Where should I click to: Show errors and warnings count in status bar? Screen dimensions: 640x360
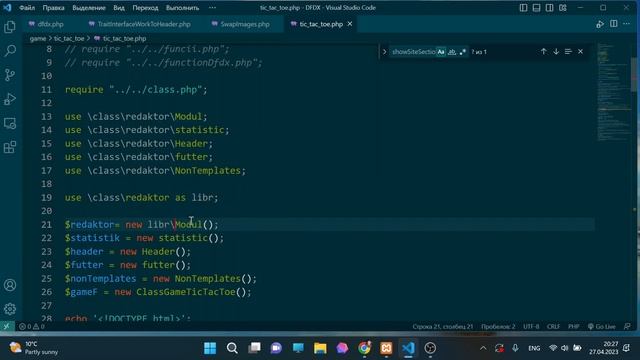point(31,327)
